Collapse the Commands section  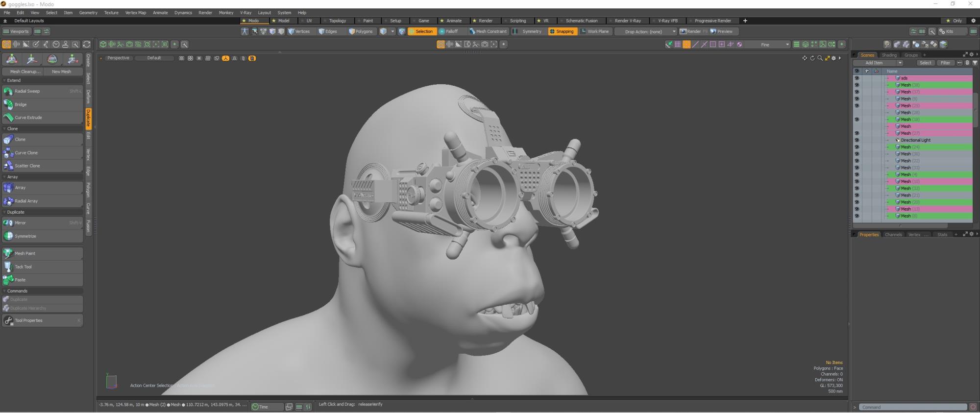[4, 291]
